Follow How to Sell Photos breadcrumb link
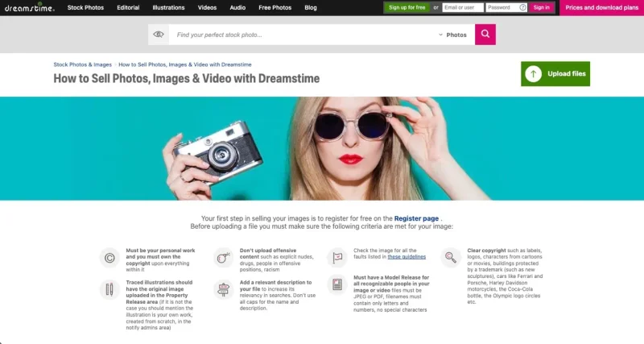This screenshot has height=344, width=644. click(x=185, y=64)
